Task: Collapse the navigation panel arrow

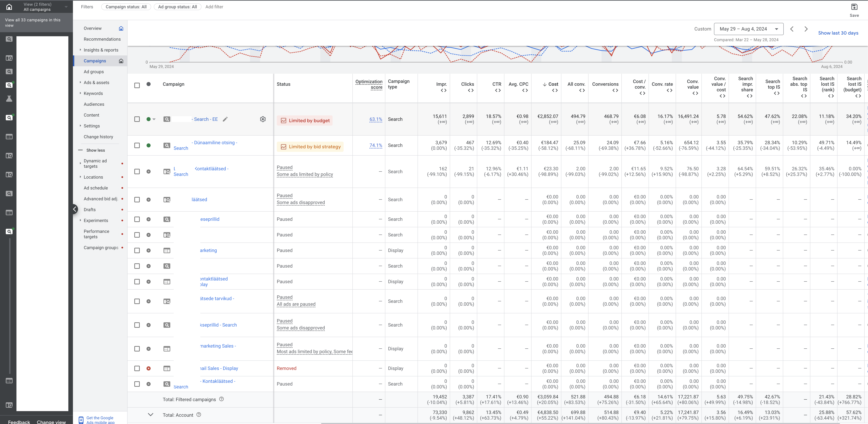Action: coord(74,209)
